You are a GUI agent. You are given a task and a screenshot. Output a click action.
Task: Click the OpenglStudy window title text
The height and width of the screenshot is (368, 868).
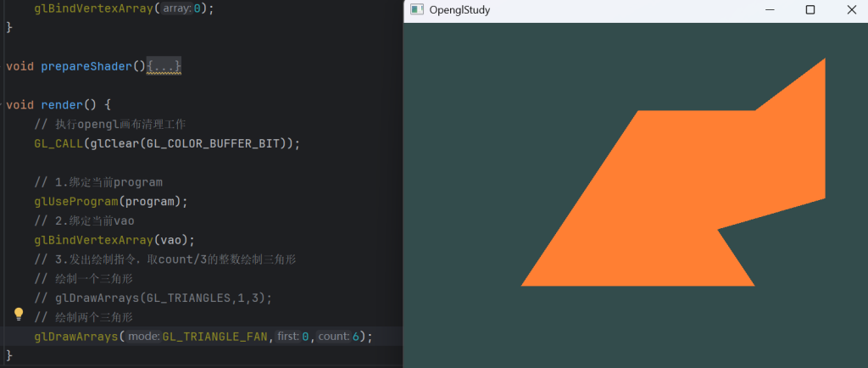click(459, 10)
